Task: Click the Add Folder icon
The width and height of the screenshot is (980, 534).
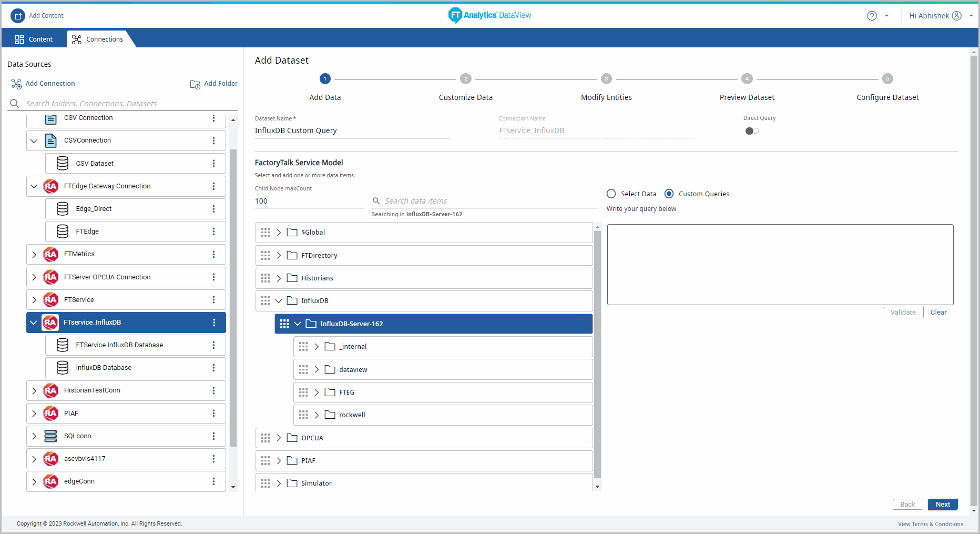Action: [195, 84]
